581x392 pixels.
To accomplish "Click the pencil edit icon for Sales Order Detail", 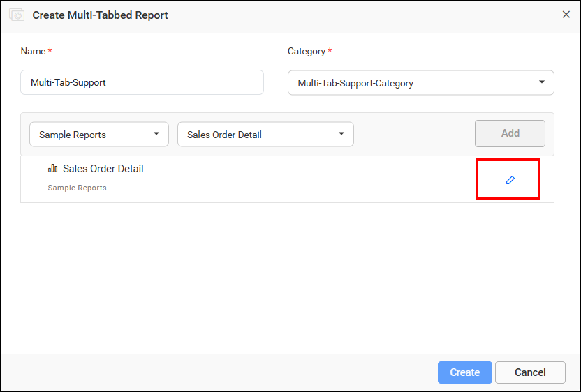I will [510, 180].
